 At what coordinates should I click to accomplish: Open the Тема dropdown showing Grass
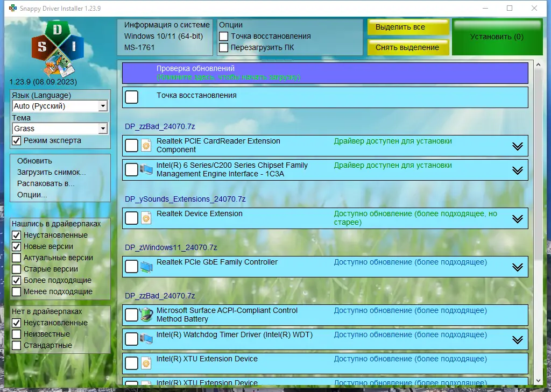(60, 129)
